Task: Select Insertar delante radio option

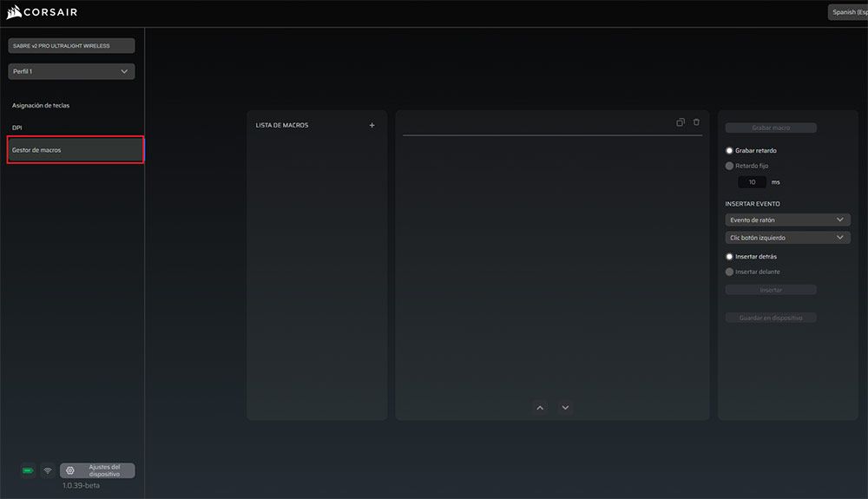Action: tap(730, 272)
